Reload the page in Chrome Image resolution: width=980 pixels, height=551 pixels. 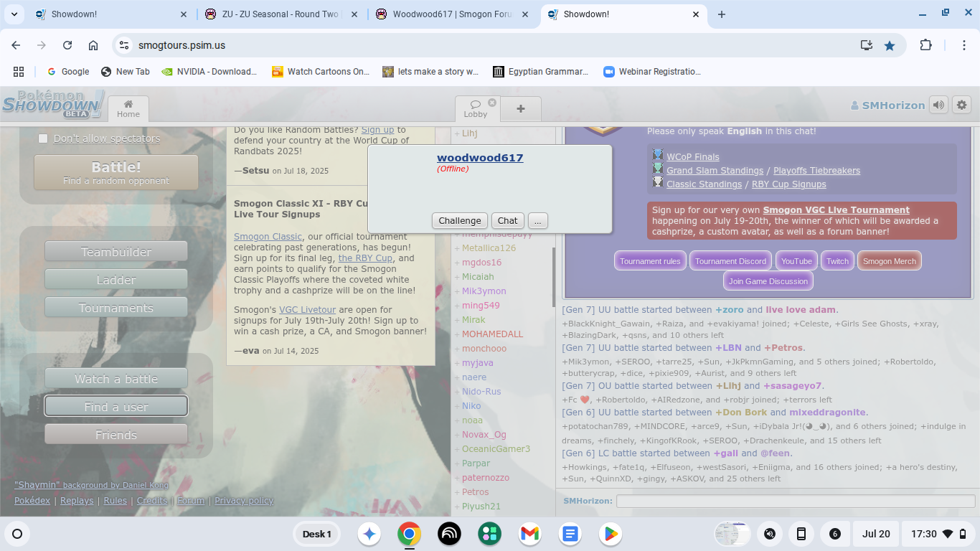pos(67,45)
